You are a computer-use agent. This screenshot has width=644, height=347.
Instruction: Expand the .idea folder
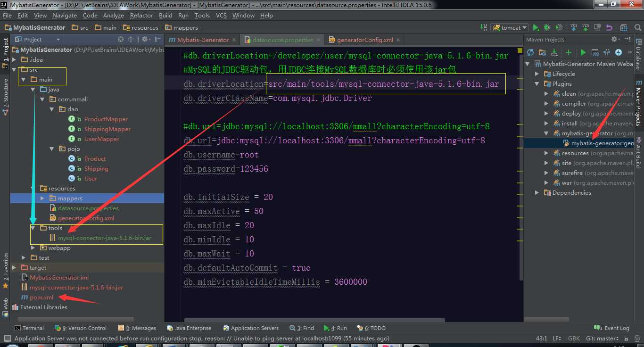[x=14, y=59]
